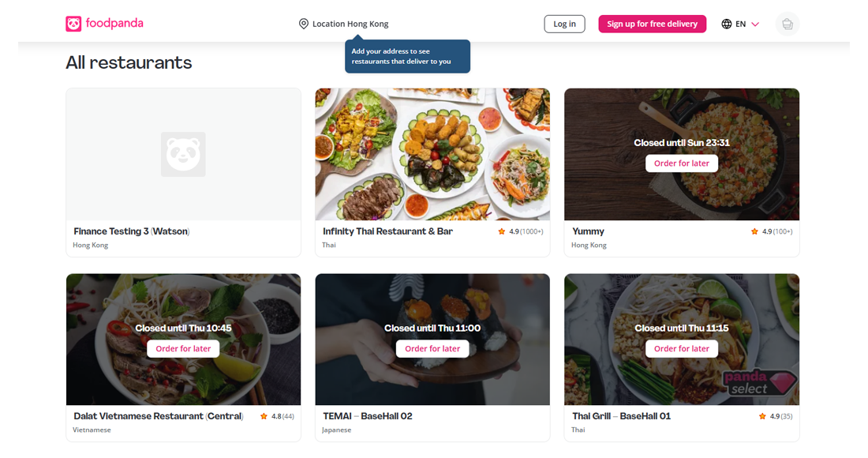Order for later from TEMAI BaseHall 02
This screenshot has height=458, width=868.
[432, 348]
